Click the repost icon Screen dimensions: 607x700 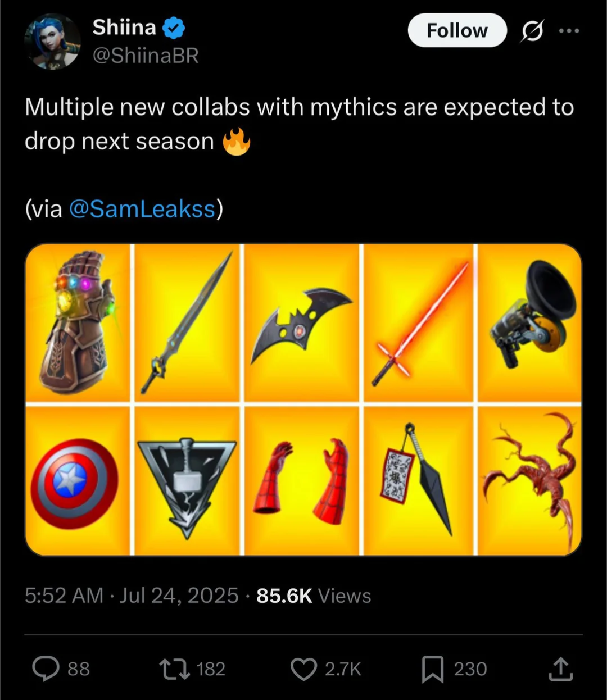[x=175, y=669]
